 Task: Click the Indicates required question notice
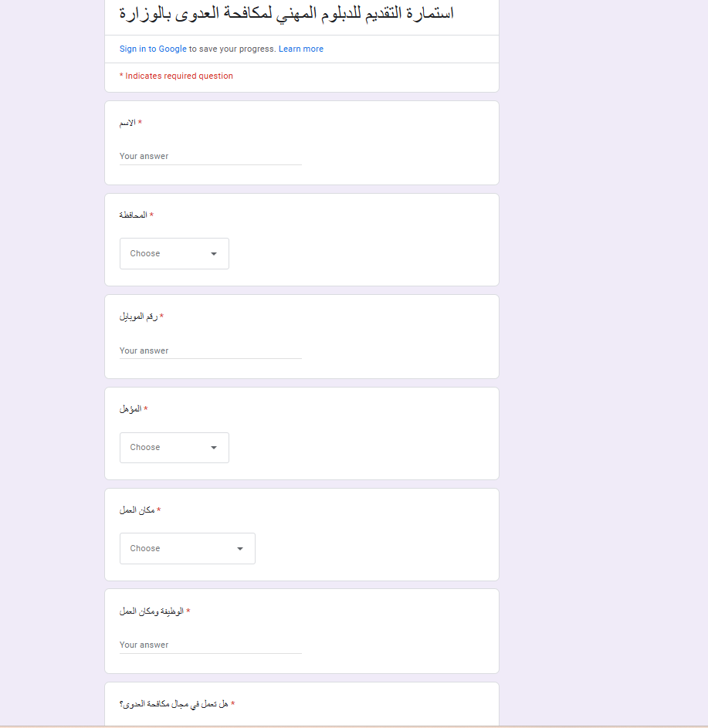tap(176, 76)
